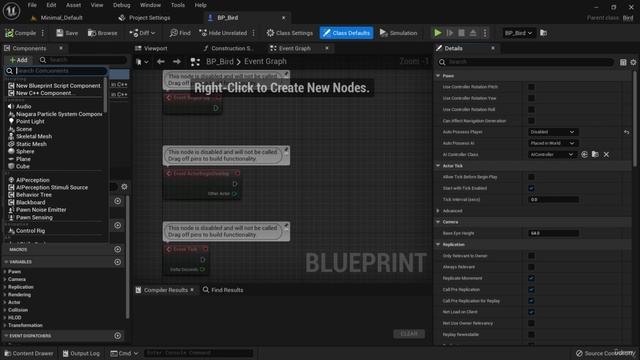The height and width of the screenshot is (360, 640).
Task: Open My Blueprint settings gear
Action: 124,187
